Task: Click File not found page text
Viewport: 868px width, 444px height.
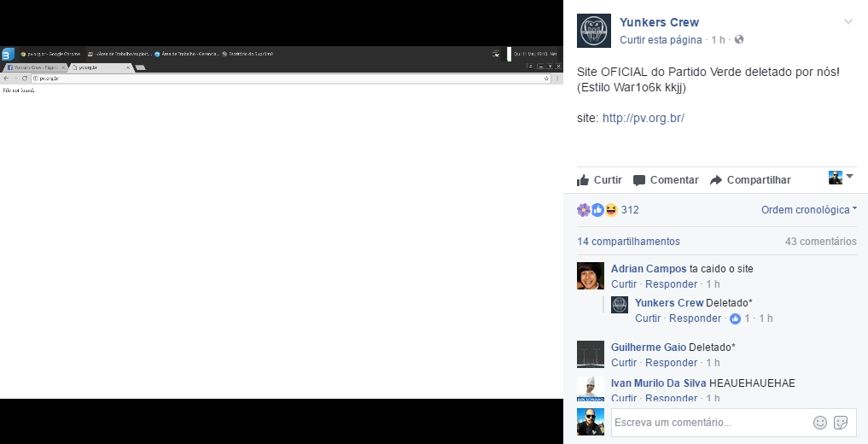Action: tap(18, 91)
